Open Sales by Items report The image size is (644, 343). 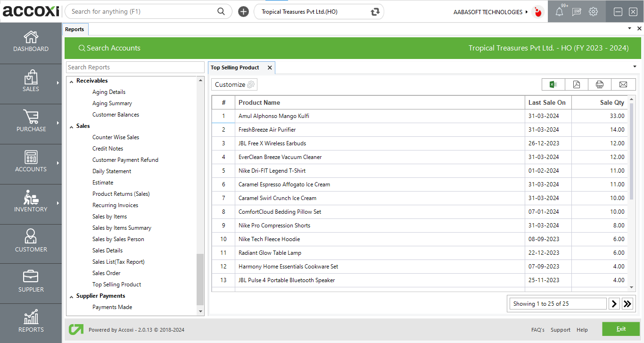click(x=109, y=217)
